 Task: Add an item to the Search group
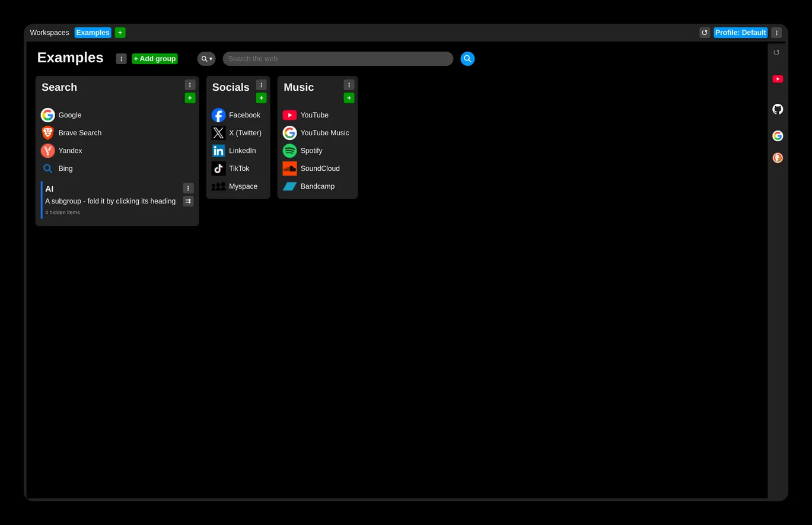pyautogui.click(x=190, y=98)
